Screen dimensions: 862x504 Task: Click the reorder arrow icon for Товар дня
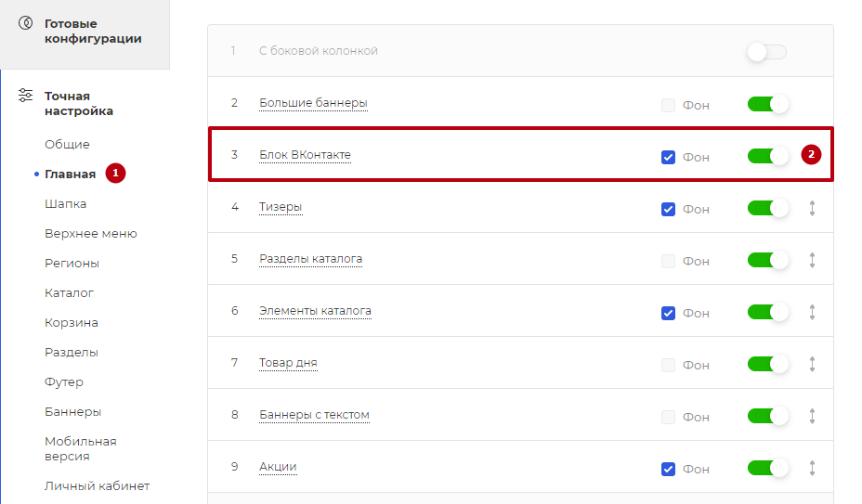tap(812, 364)
